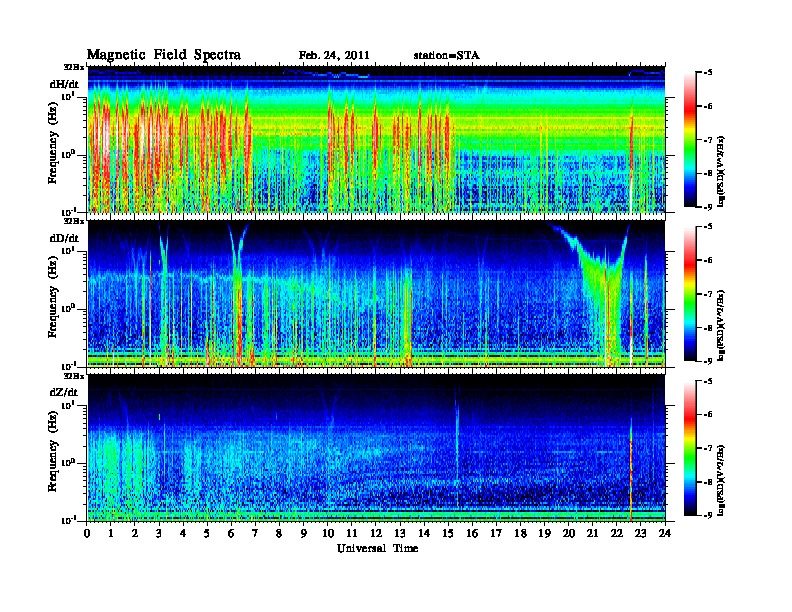The image size is (792, 612).
Task: Click the "3" tick on the time axis
Action: [x=160, y=533]
